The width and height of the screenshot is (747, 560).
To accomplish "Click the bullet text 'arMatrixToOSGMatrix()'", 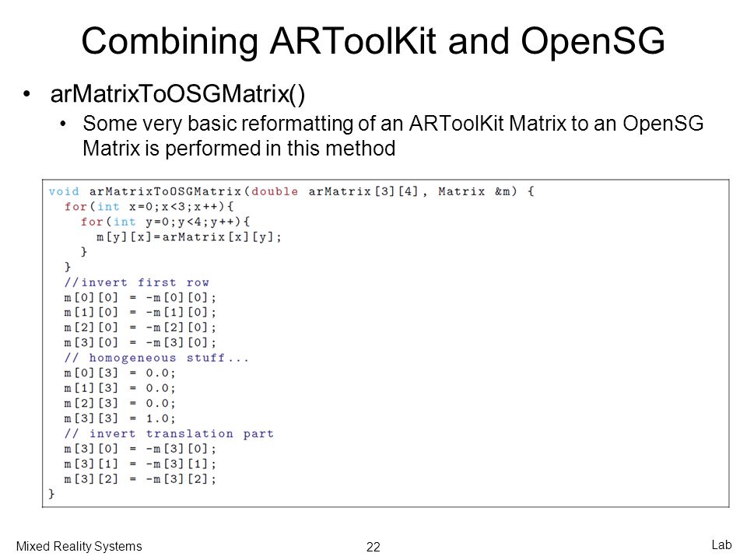I will point(177,94).
